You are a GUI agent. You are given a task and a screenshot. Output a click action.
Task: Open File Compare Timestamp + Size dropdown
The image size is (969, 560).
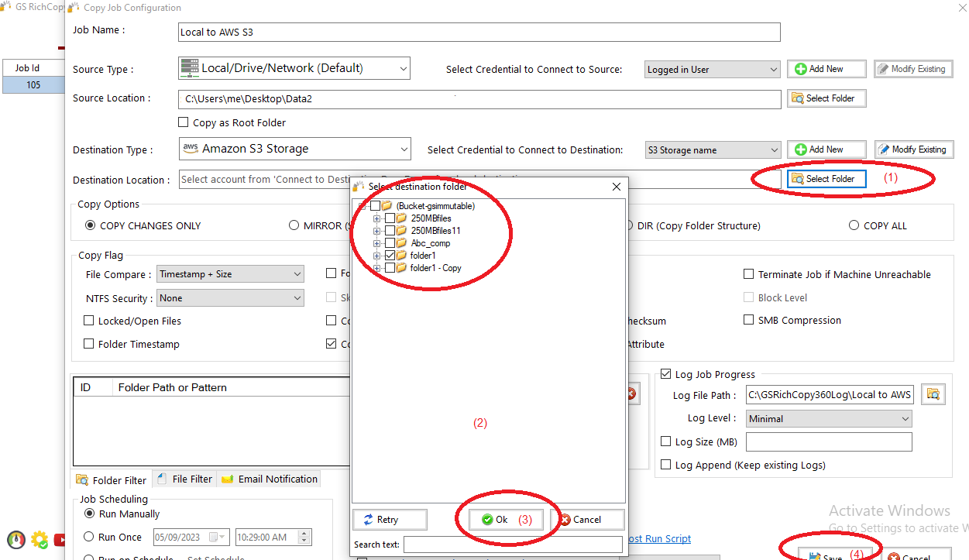(230, 274)
